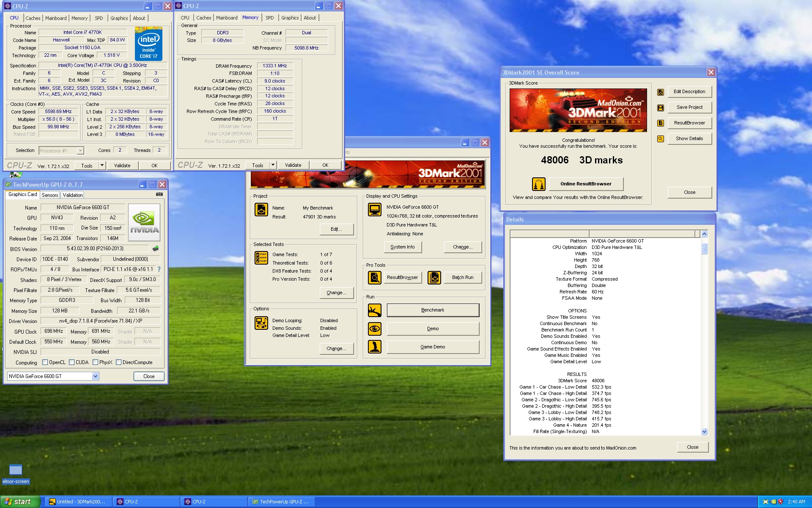Image resolution: width=812 pixels, height=508 pixels.
Task: Click the Details scrollbar thumb
Action: 704,248
